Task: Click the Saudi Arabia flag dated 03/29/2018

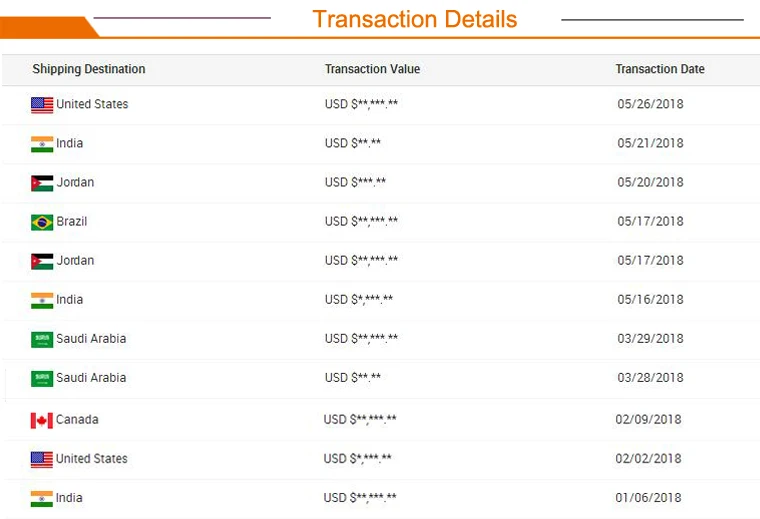Action: point(42,339)
